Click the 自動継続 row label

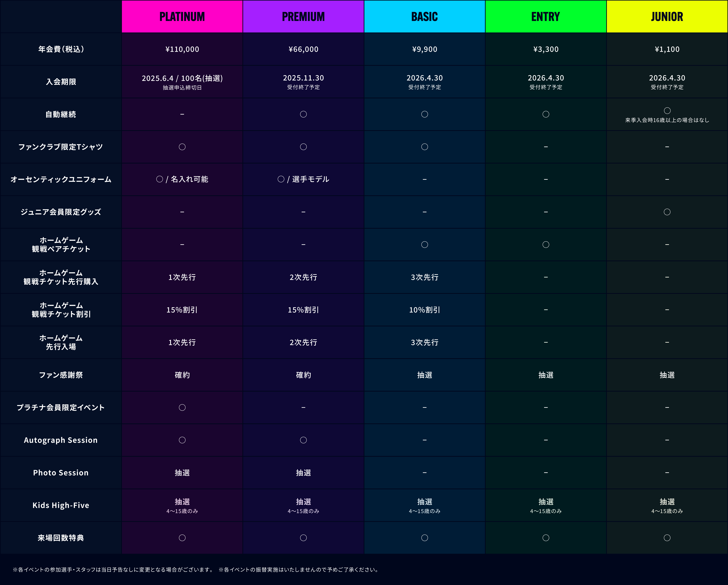[x=61, y=114]
